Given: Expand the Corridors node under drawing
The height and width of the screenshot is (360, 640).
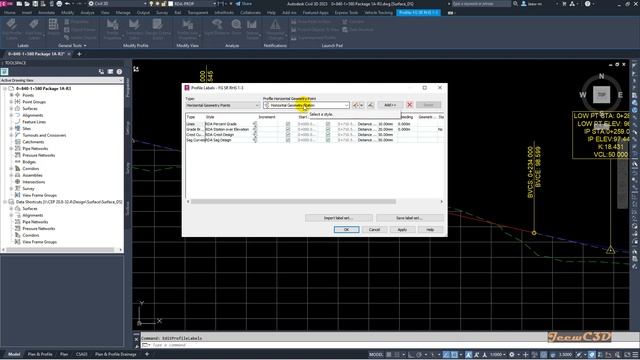Looking at the screenshot, I should [11, 169].
